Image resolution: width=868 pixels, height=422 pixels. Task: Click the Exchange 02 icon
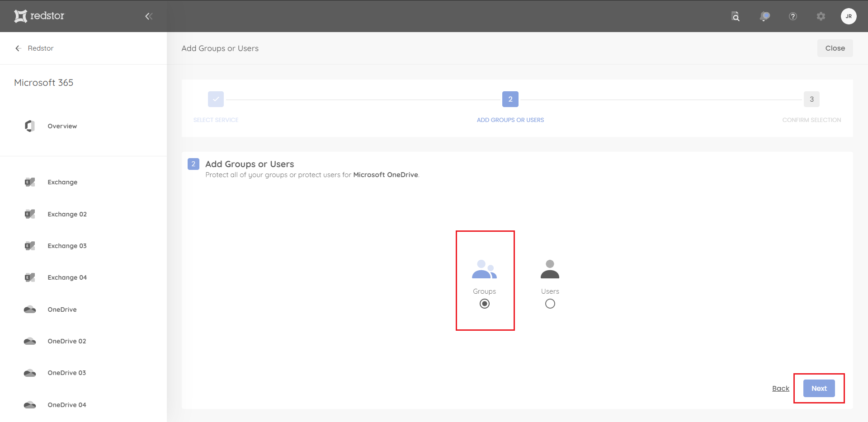[x=30, y=214]
